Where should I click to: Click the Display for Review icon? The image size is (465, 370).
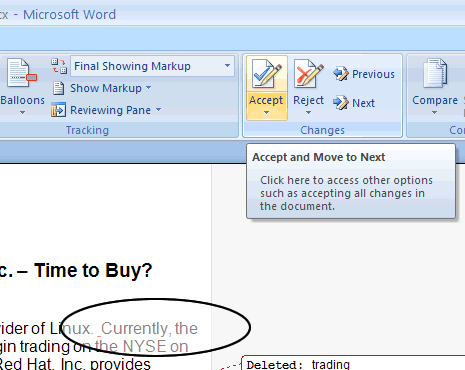tap(59, 66)
